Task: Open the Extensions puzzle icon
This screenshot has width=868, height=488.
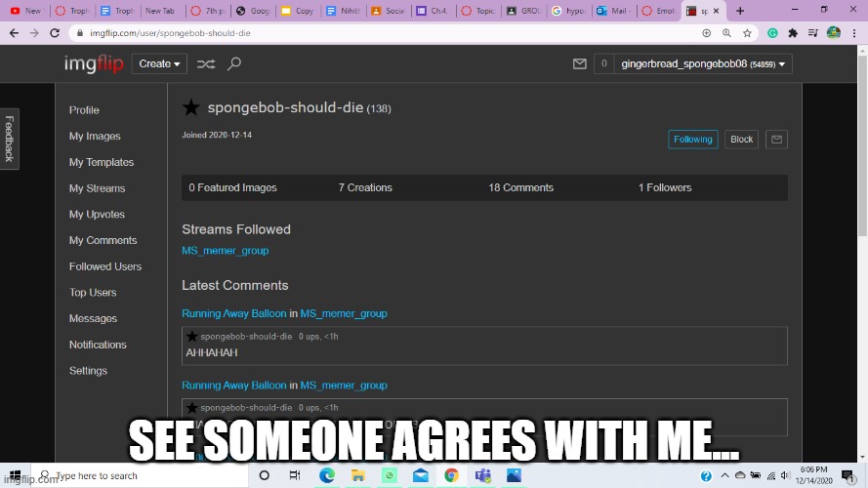Action: point(793,33)
